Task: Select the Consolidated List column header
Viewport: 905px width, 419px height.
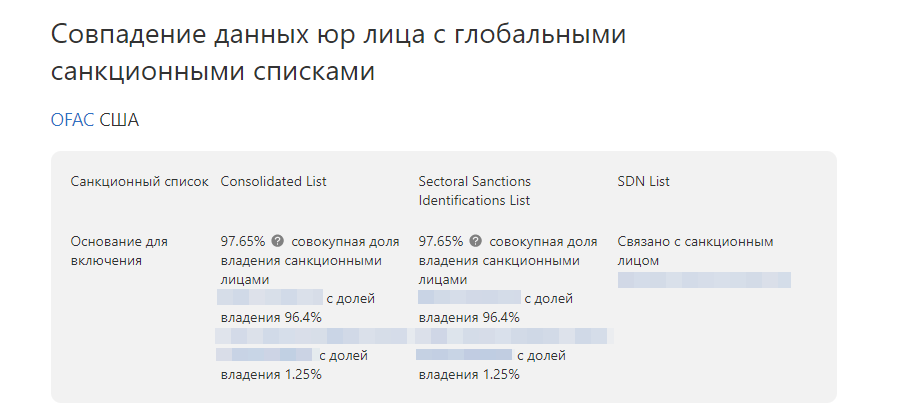Action: tap(273, 182)
